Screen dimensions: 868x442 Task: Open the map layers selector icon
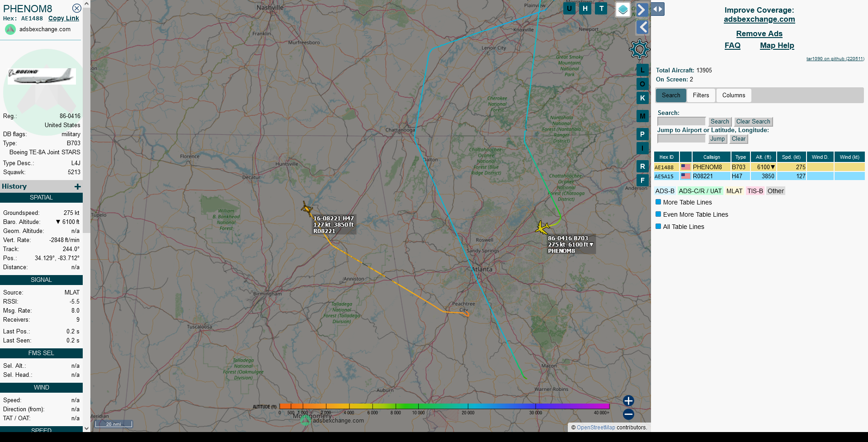tap(623, 10)
